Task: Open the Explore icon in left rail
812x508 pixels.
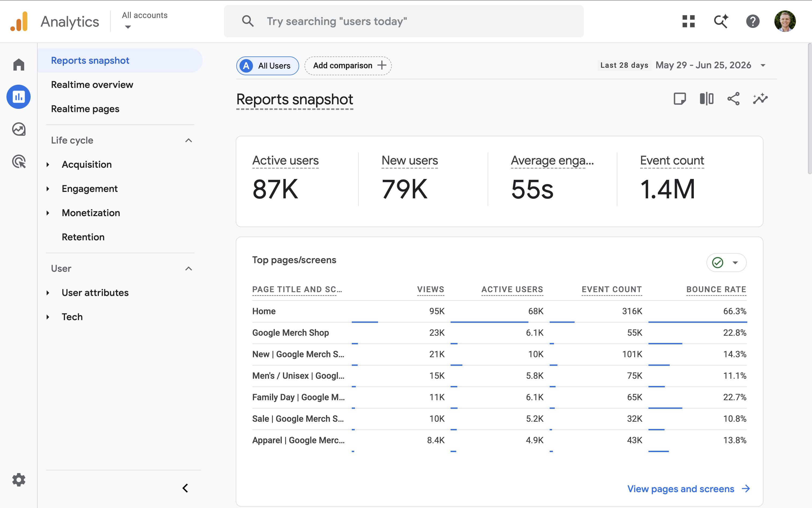Action: pos(19,129)
